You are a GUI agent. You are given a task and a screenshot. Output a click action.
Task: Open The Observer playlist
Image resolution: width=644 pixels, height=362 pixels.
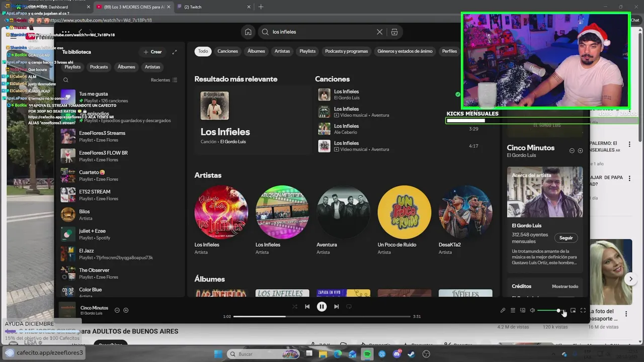(120, 274)
